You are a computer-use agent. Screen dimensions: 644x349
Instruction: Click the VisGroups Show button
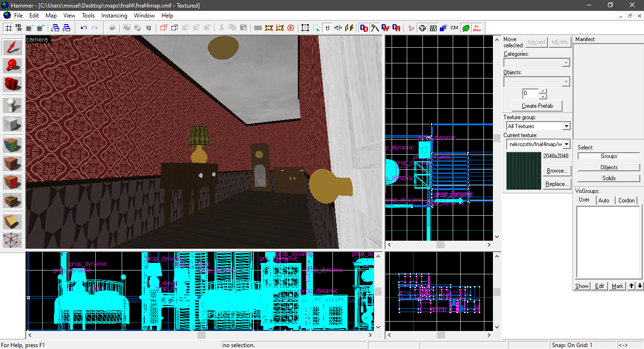pyautogui.click(x=582, y=286)
